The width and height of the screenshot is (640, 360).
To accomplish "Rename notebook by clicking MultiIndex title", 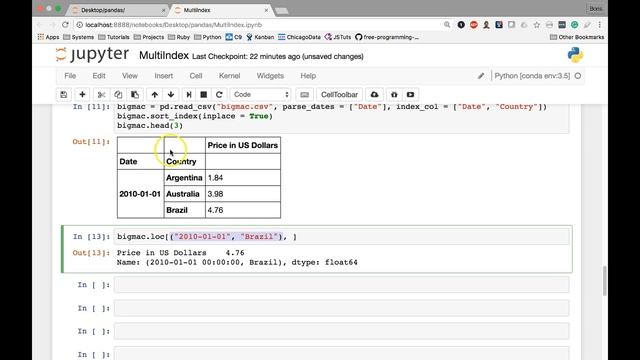I will point(164,56).
